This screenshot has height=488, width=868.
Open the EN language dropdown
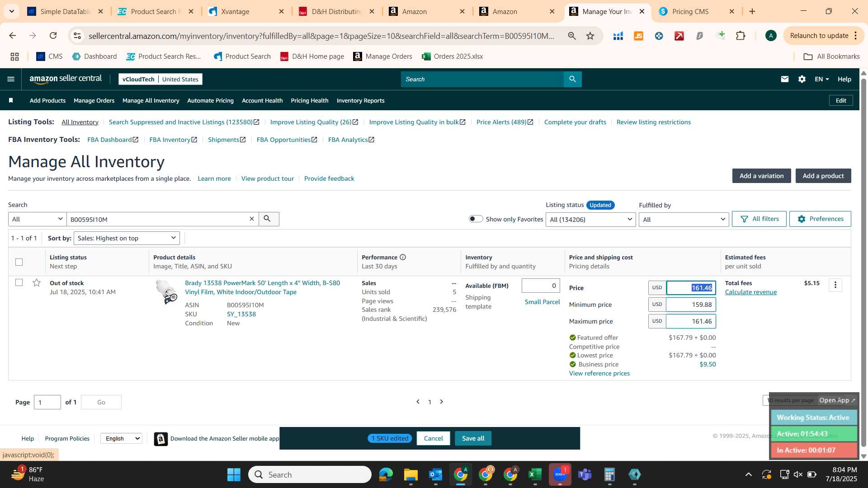click(821, 79)
